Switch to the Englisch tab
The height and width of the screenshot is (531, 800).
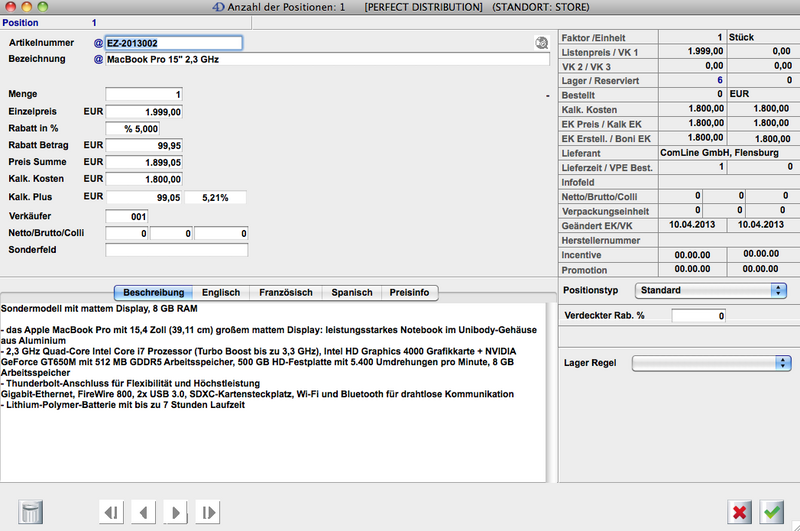[x=220, y=293]
